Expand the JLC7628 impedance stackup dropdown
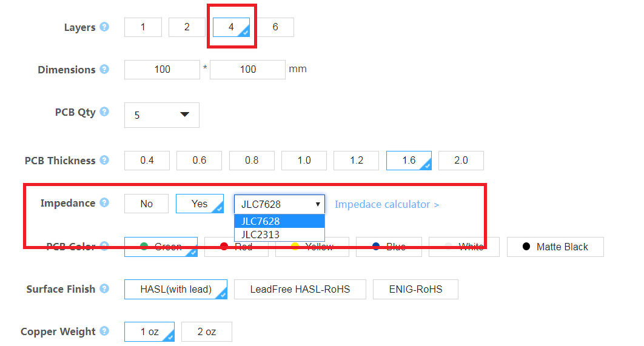This screenshot has height=346, width=644. (280, 204)
